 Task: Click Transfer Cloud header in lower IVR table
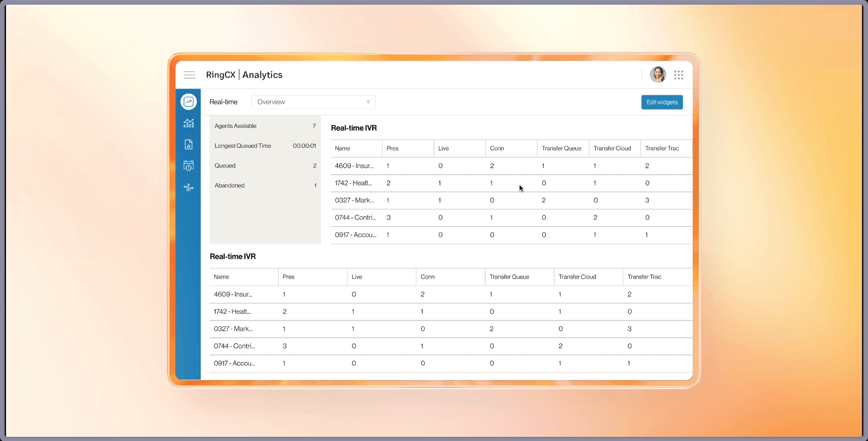pyautogui.click(x=588, y=277)
